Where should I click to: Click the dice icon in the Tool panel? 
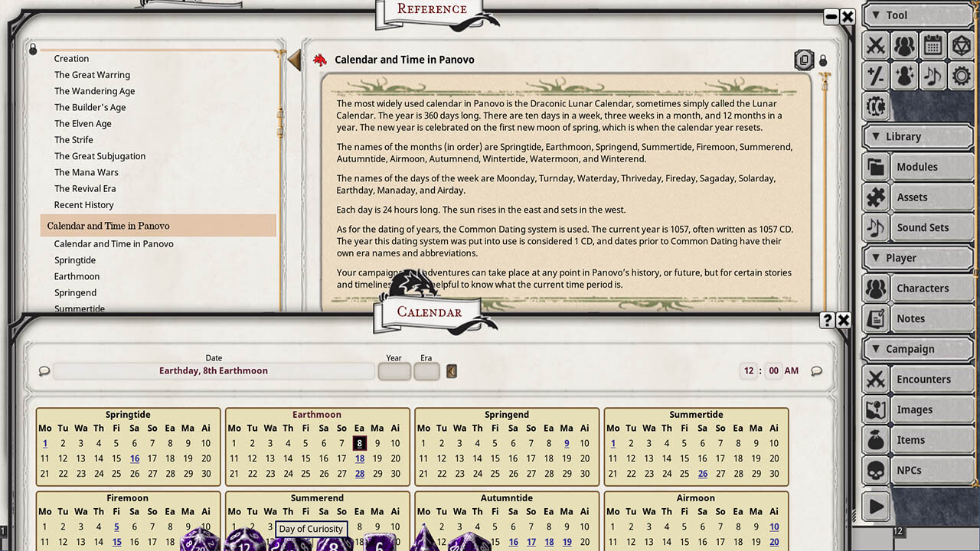click(x=962, y=46)
